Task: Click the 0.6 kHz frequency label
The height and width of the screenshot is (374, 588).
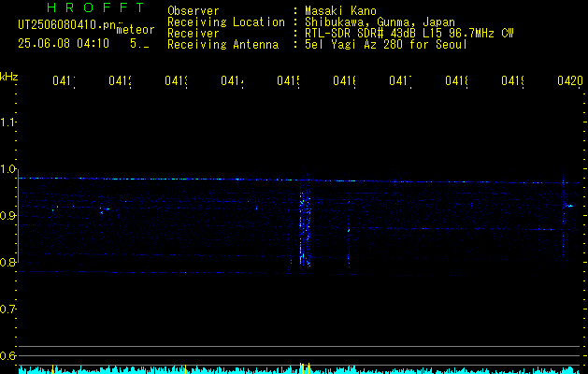Action: pyautogui.click(x=7, y=355)
